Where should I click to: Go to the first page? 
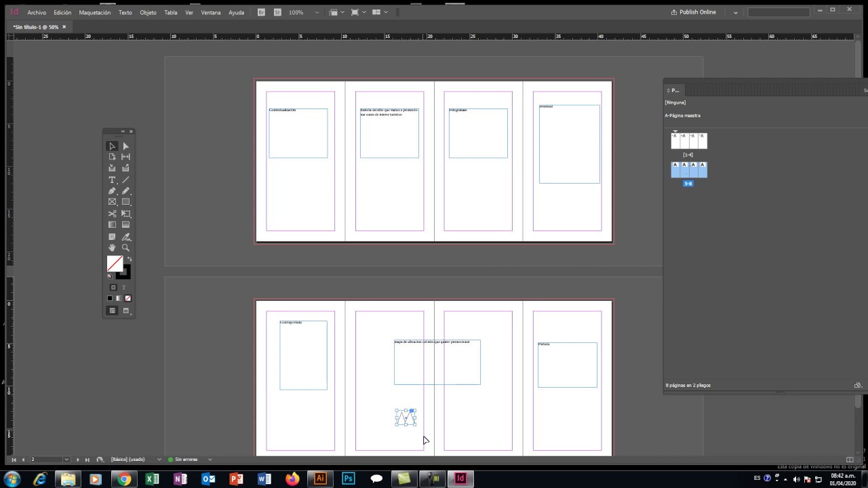coord(14,460)
